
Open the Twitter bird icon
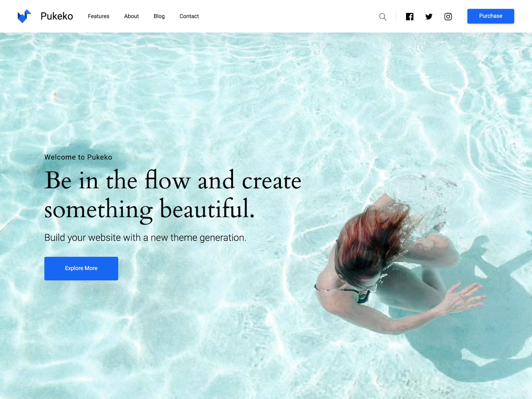[429, 17]
